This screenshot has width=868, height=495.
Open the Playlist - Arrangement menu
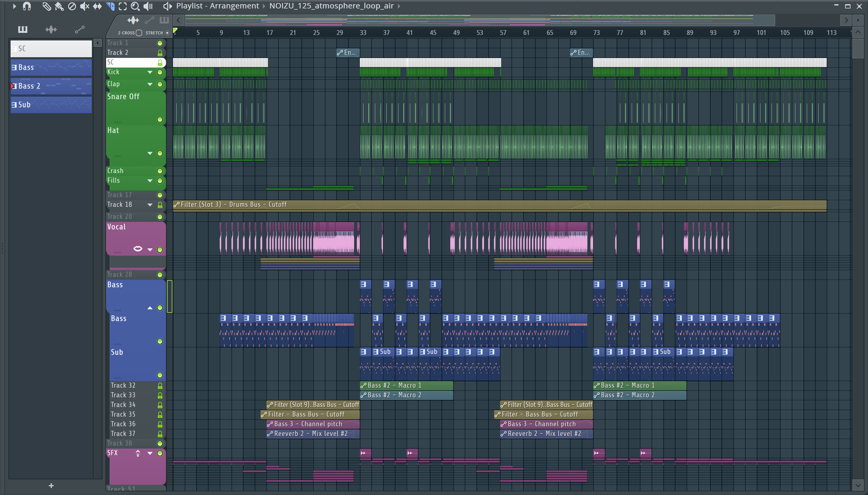(x=218, y=6)
